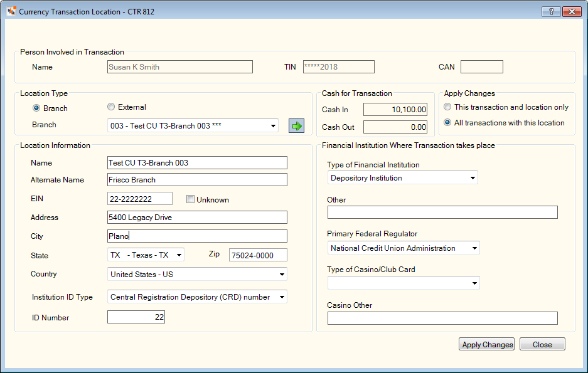Select the Branch location type radio
The width and height of the screenshot is (588, 373).
[36, 108]
